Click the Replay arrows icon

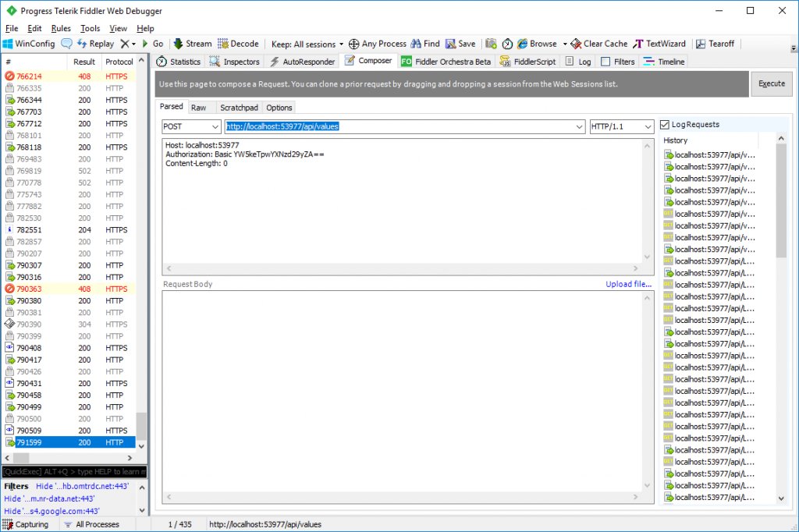point(82,44)
